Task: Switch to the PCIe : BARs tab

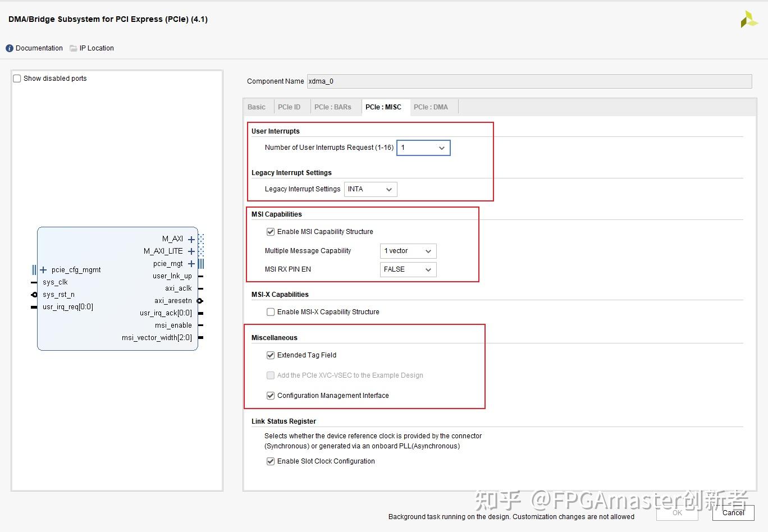Action: 333,107
